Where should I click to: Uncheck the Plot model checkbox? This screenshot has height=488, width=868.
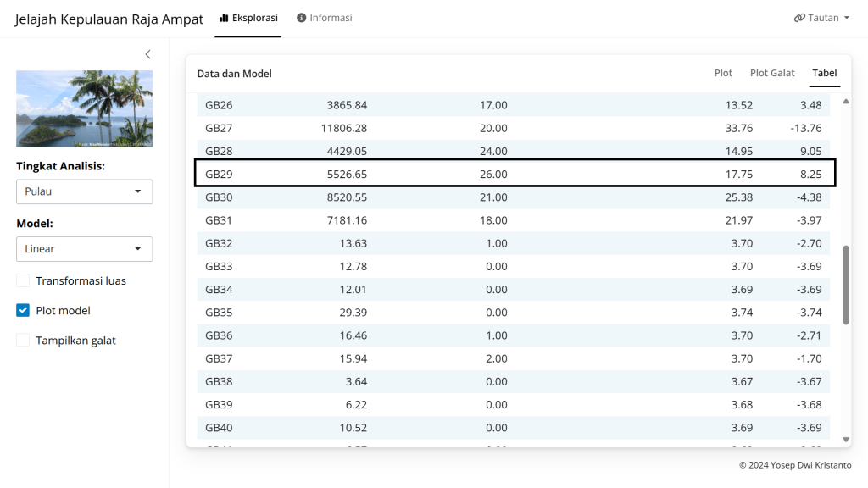pyautogui.click(x=24, y=310)
